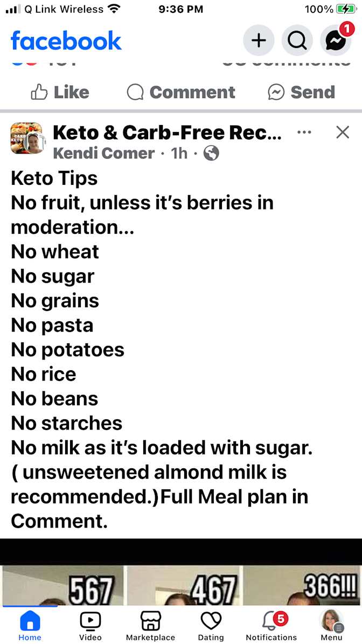Image resolution: width=362 pixels, height=644 pixels.
Task: Send the post via Messenger
Action: [301, 92]
